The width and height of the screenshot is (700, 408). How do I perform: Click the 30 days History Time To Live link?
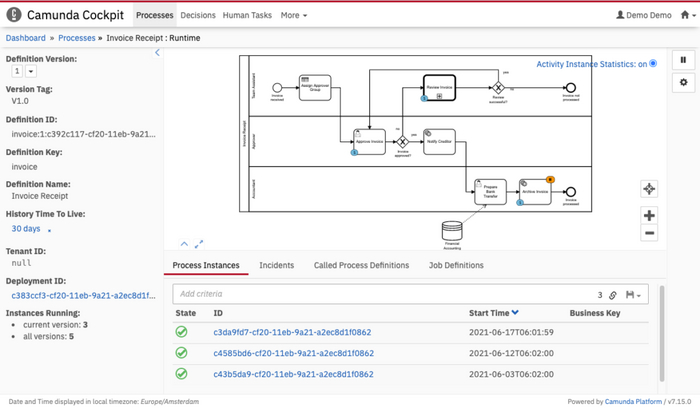coord(26,229)
